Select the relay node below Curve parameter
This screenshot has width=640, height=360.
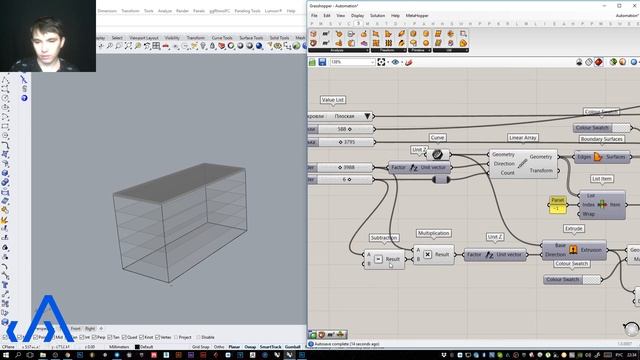click(x=441, y=180)
